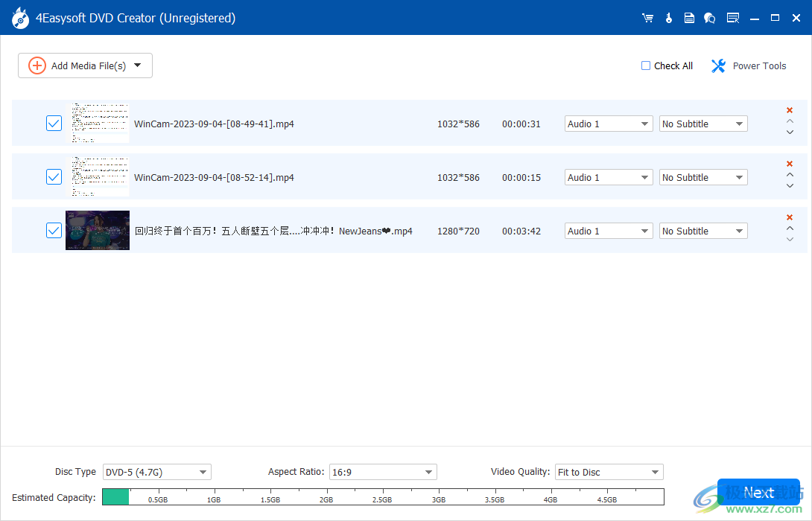Move the NewJeans video down with arrow
This screenshot has height=521, width=812.
(789, 240)
